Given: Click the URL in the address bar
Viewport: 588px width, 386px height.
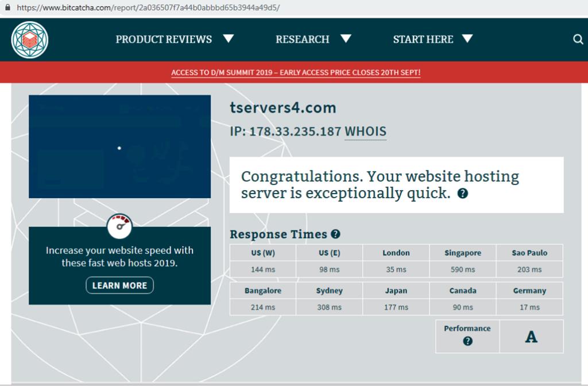Looking at the screenshot, I should 148,7.
